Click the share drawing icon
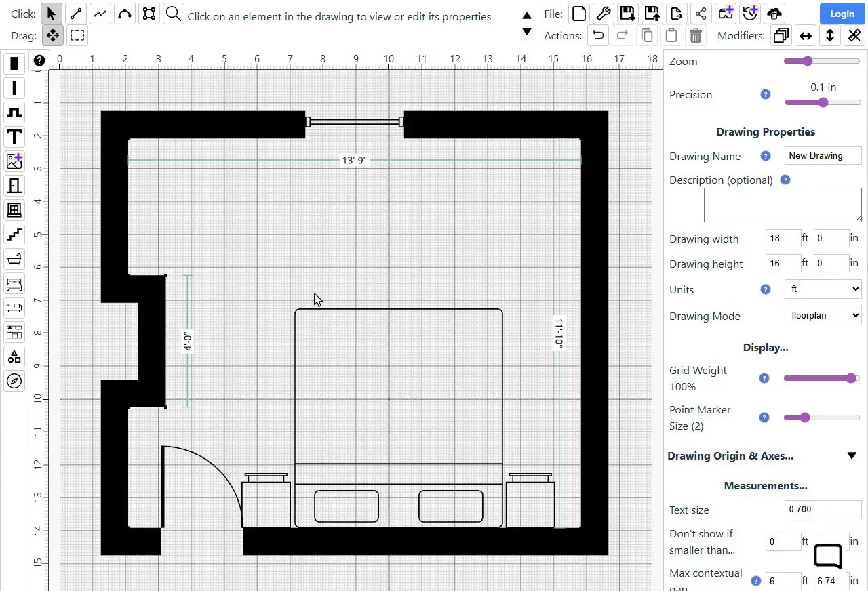 [701, 13]
